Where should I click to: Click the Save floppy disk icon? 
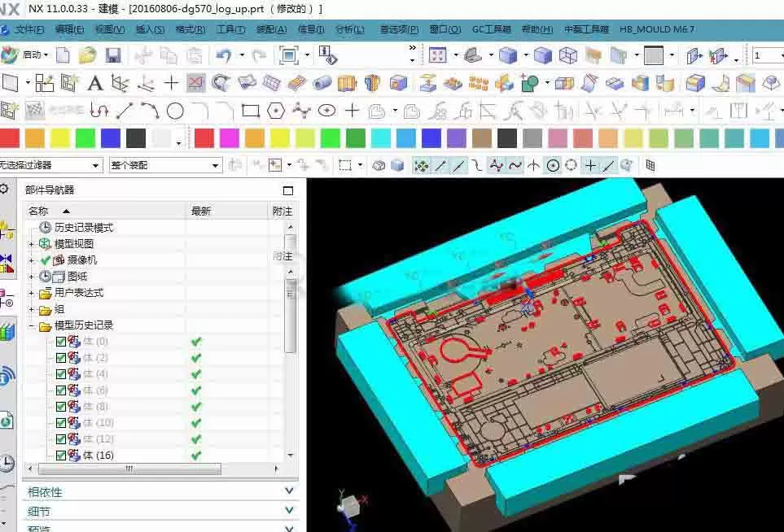tap(113, 55)
